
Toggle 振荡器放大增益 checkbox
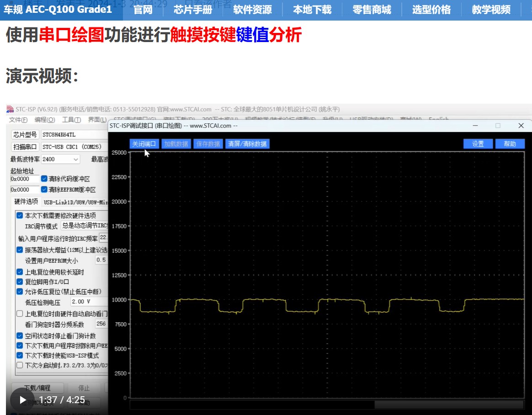tap(20, 250)
